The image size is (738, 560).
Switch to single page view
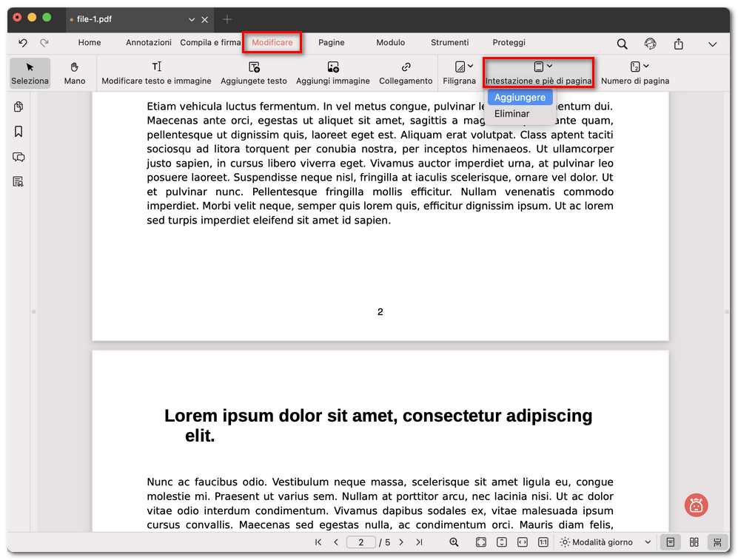coord(670,542)
